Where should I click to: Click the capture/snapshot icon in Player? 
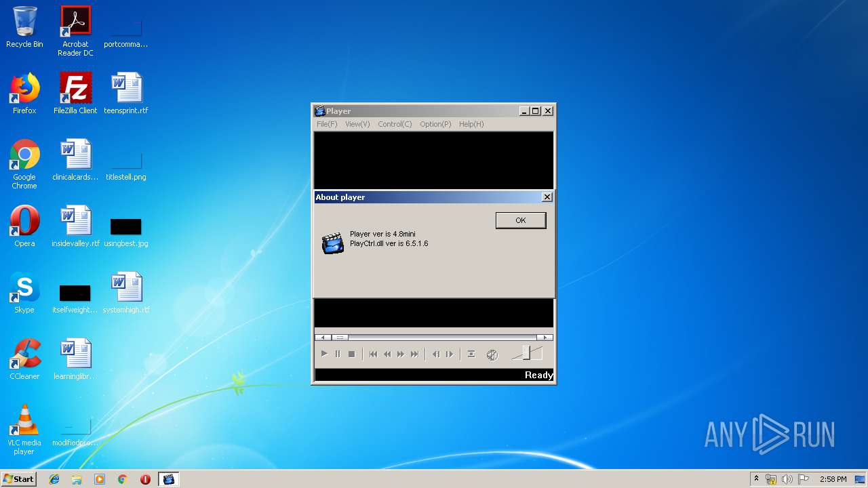pyautogui.click(x=471, y=354)
